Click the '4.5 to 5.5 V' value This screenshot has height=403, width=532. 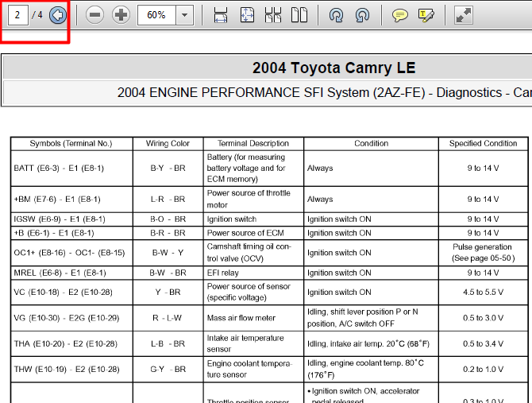483,293
